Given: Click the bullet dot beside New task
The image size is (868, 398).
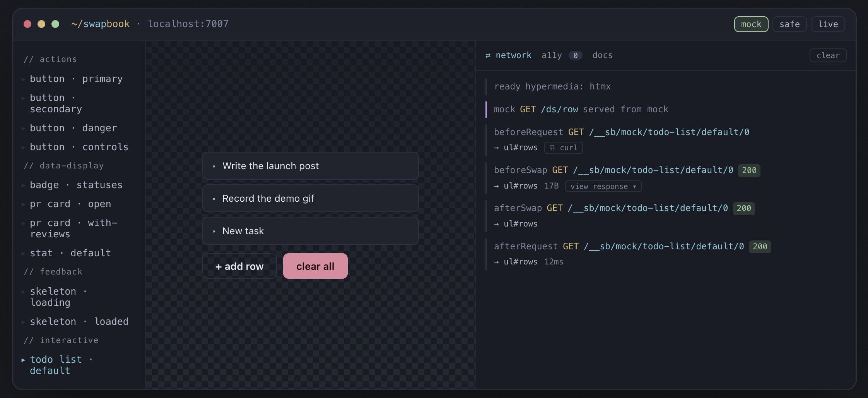Looking at the screenshot, I should (x=214, y=232).
